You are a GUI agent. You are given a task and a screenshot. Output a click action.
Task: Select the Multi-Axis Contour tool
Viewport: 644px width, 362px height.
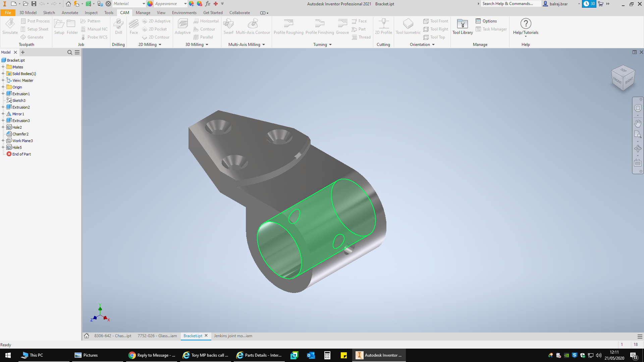pyautogui.click(x=253, y=26)
